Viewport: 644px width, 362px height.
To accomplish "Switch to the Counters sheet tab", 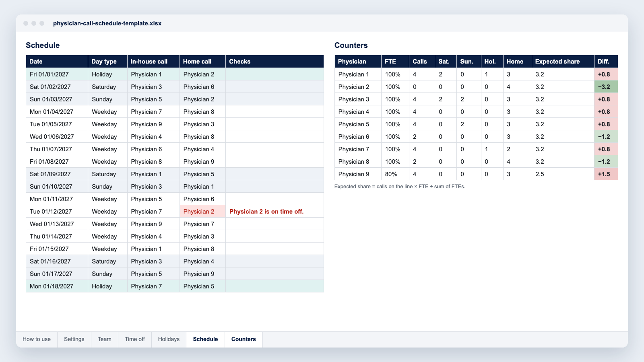I will [x=244, y=339].
